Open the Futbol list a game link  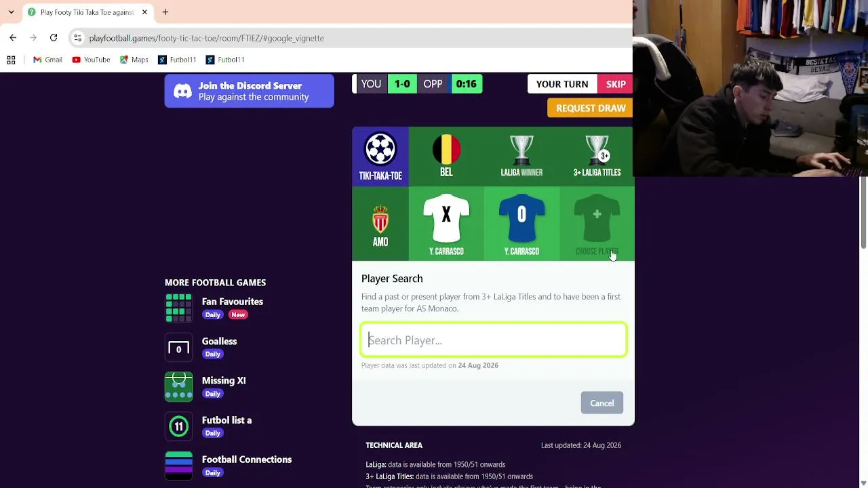pos(226,420)
